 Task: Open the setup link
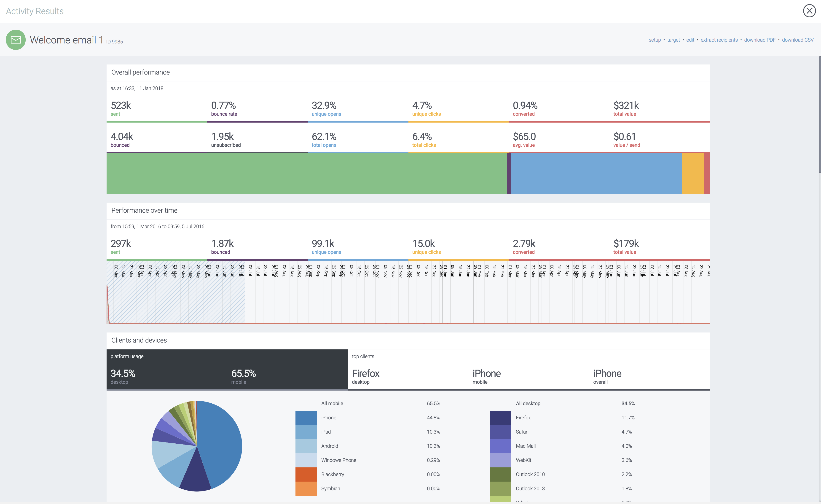(654, 40)
